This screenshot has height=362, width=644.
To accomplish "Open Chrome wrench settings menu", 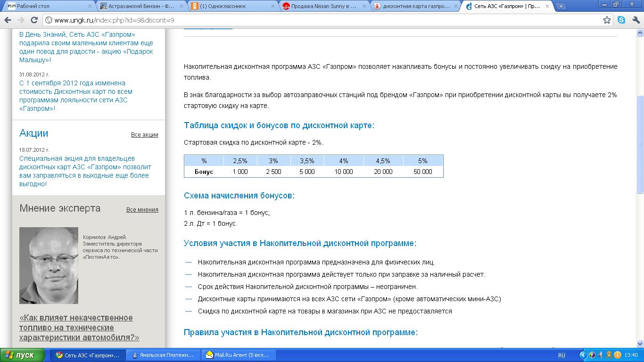I will point(636,20).
